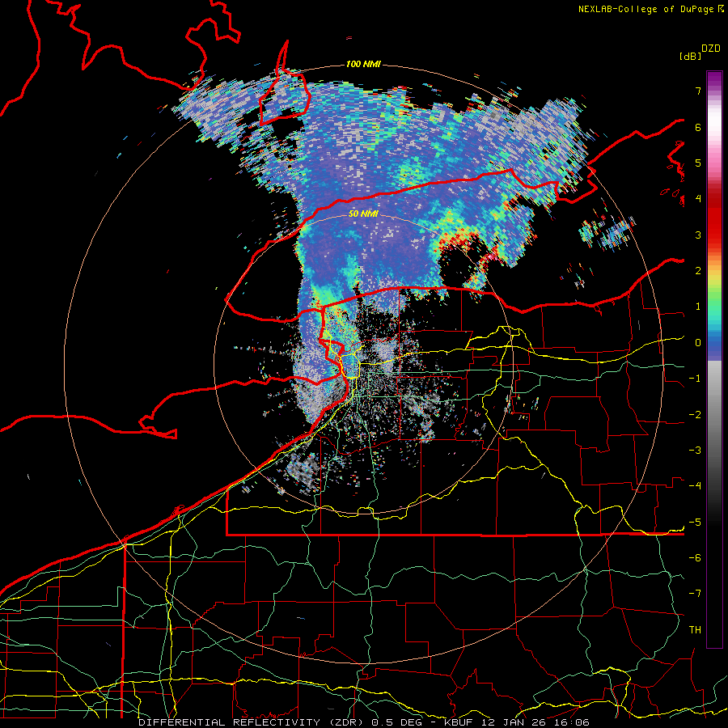
Task: Click the legend value 0
Action: coord(698,343)
